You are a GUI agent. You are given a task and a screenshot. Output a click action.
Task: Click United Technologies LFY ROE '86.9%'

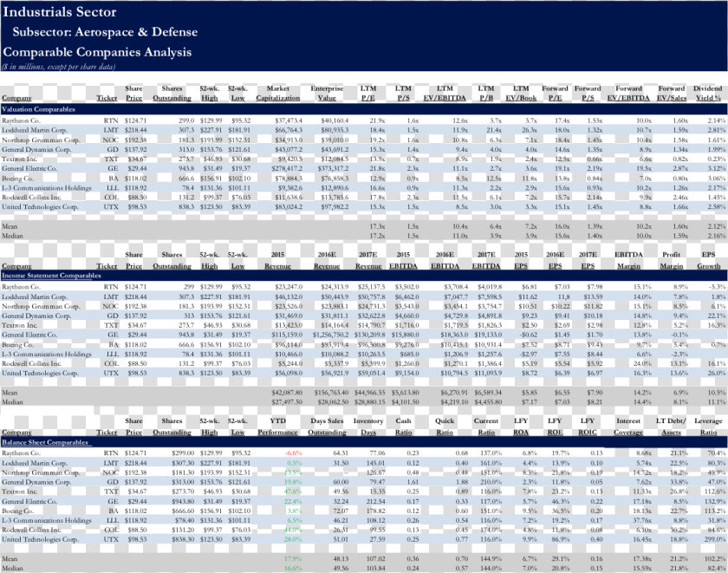(x=561, y=539)
